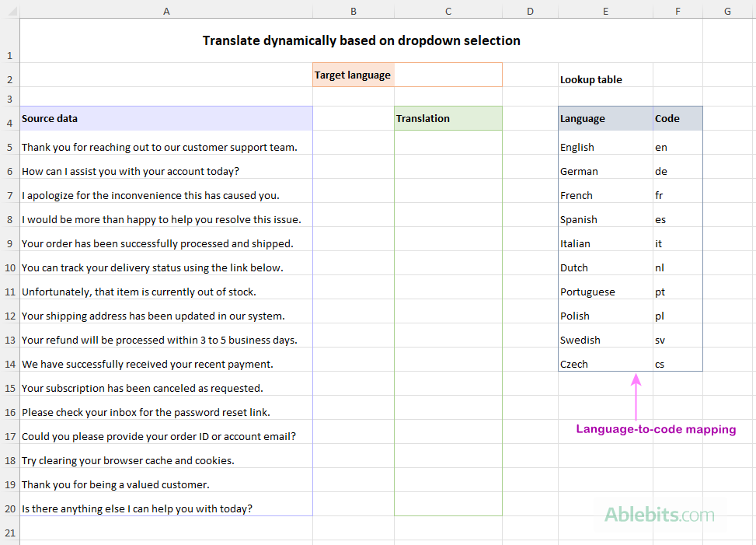
Task: Click 'Thank you for being a valued customer' cell
Action: 166,480
